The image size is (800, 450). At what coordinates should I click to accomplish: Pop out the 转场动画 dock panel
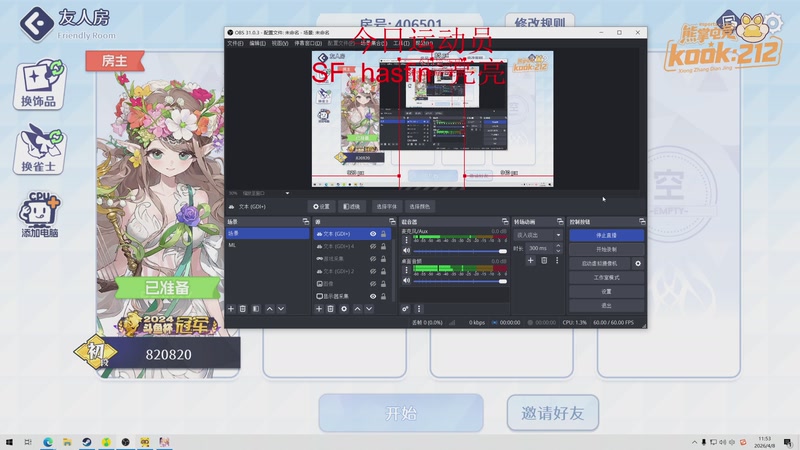coord(560,221)
